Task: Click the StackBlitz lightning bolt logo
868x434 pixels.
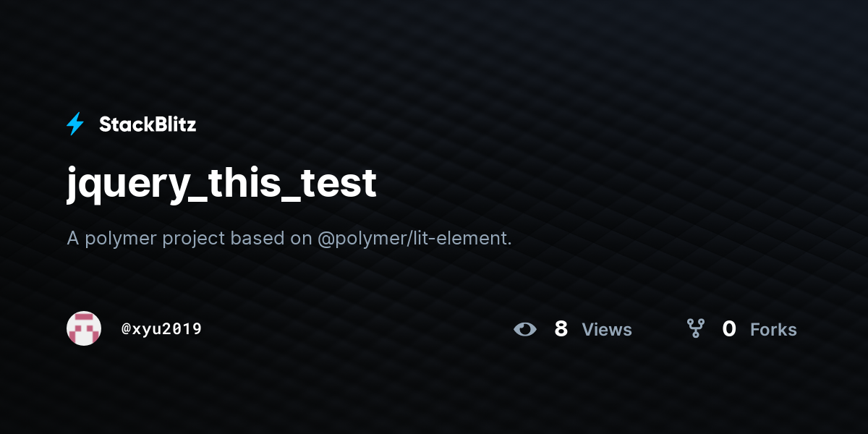Action: click(75, 124)
